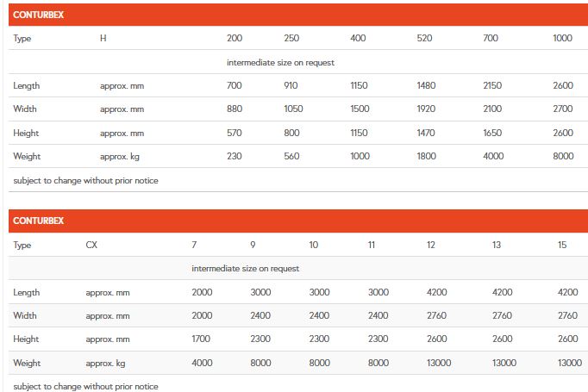
Task: Click the Length row label in H table
Action: tap(27, 85)
